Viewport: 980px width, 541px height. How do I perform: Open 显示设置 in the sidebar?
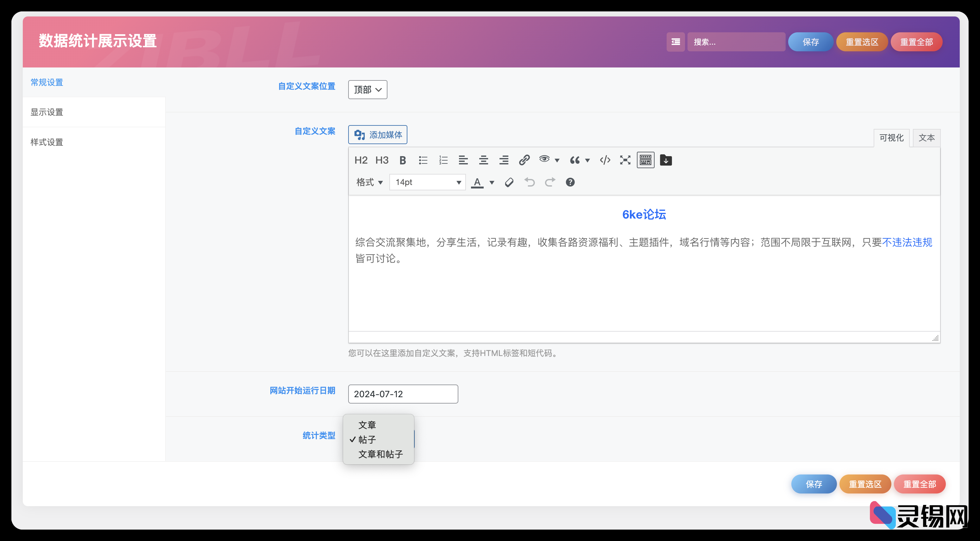pyautogui.click(x=47, y=112)
